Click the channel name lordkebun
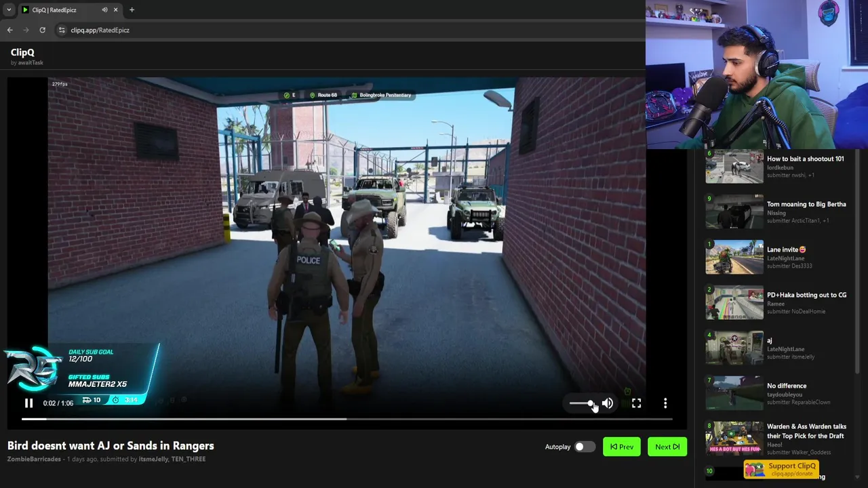The height and width of the screenshot is (488, 868). pyautogui.click(x=780, y=167)
